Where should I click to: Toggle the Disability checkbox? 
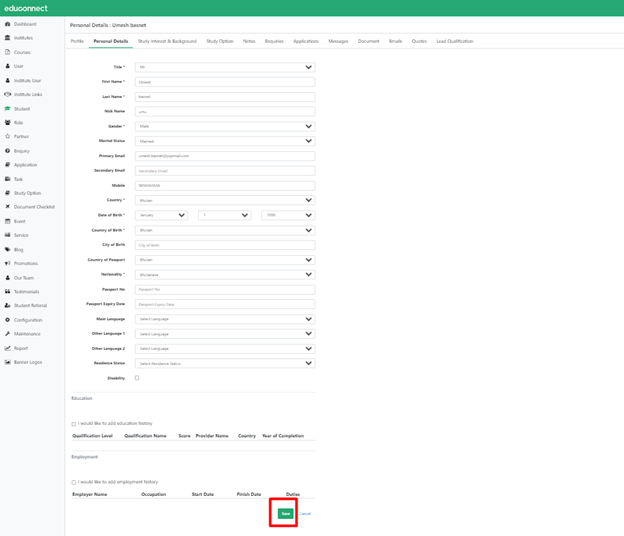tap(137, 378)
